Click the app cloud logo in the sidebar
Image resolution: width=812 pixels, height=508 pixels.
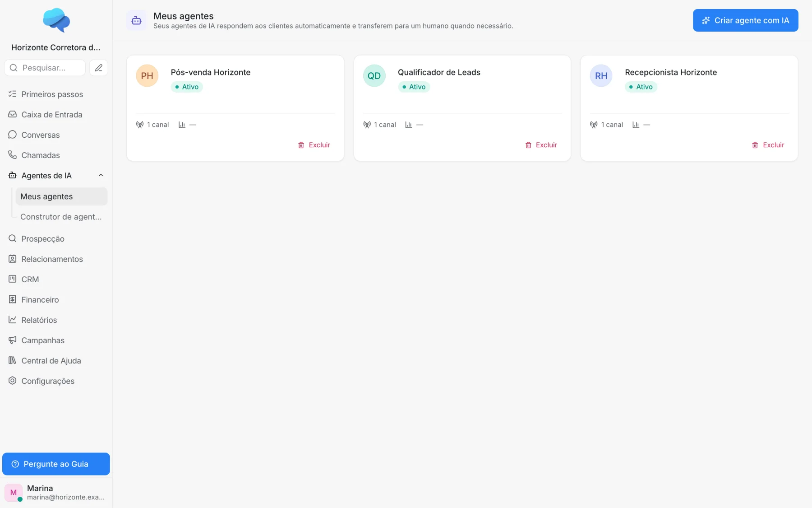point(56,20)
